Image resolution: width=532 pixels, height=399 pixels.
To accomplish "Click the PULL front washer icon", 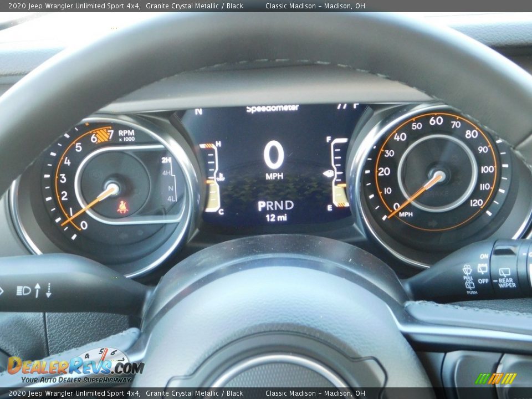I will point(467,270).
